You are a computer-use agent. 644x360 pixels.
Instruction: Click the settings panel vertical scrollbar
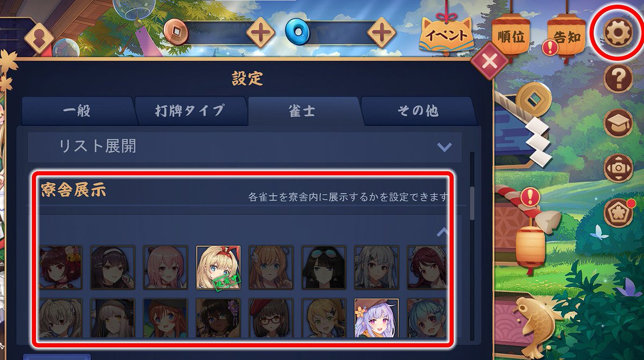point(472,203)
